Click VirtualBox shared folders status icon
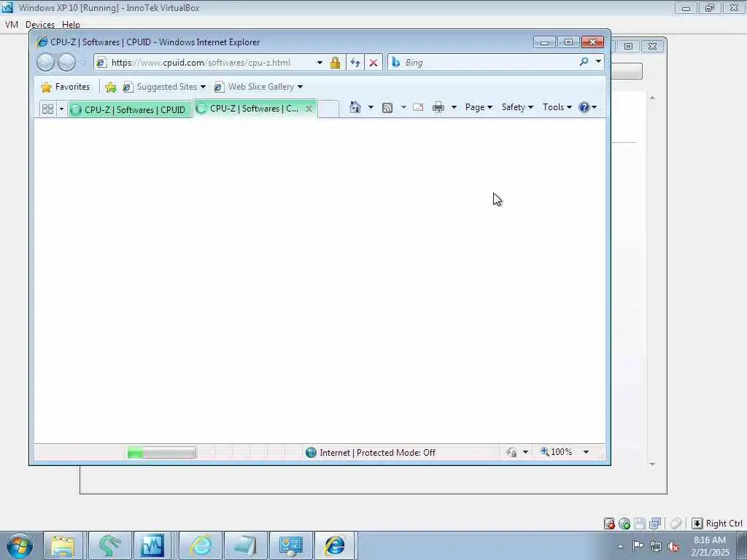The height and width of the screenshot is (560, 747). pyautogui.click(x=656, y=524)
